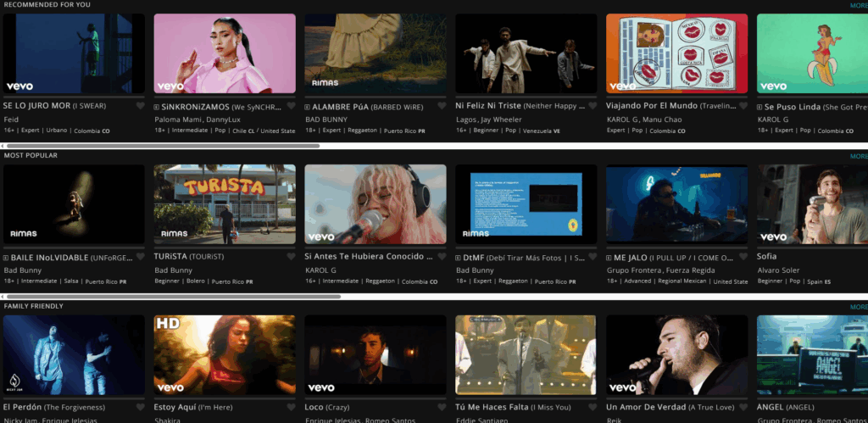The image size is (868, 423).
Task: Click the artist name Feid
Action: [x=11, y=119]
